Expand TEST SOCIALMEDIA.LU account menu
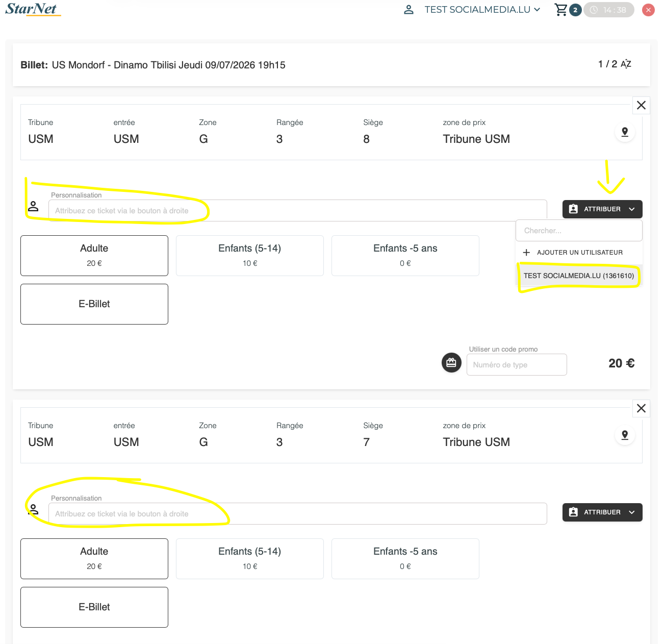This screenshot has height=644, width=664. coord(482,10)
